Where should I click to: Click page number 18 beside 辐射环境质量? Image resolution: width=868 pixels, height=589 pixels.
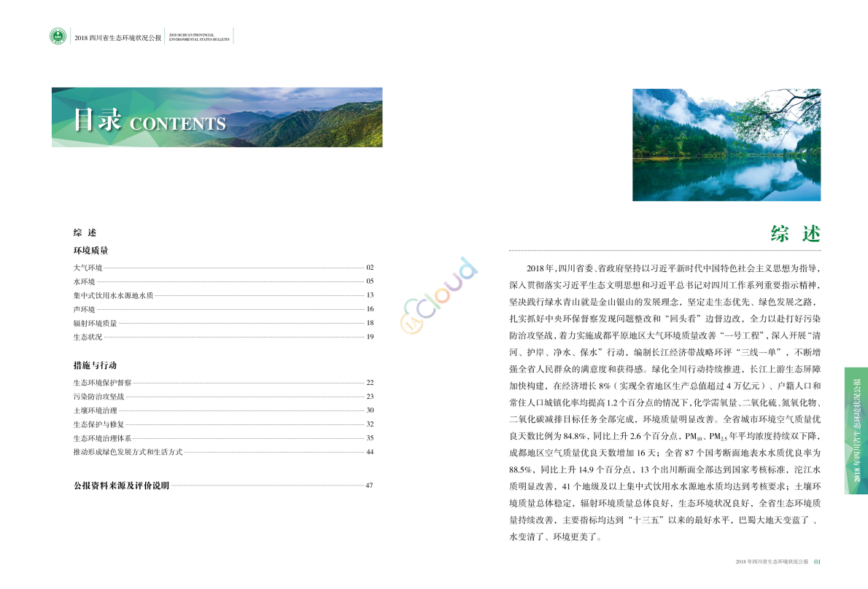pos(370,323)
